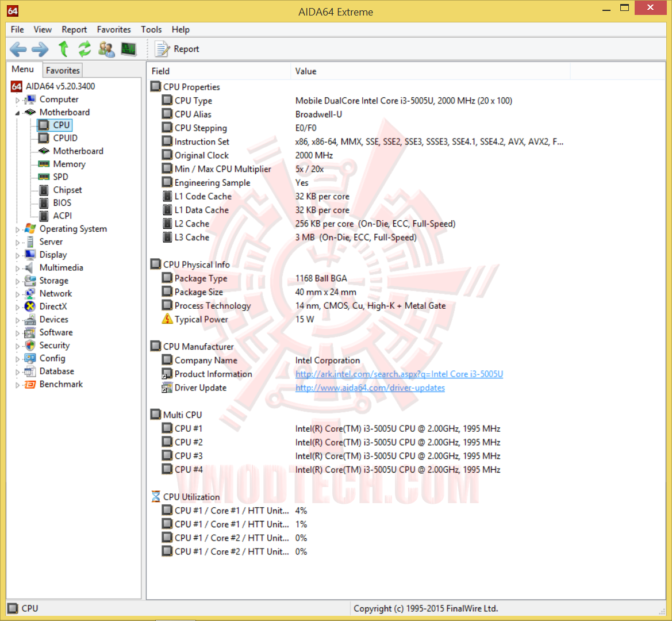This screenshot has width=672, height=621.
Task: Open the View menu
Action: pyautogui.click(x=43, y=29)
